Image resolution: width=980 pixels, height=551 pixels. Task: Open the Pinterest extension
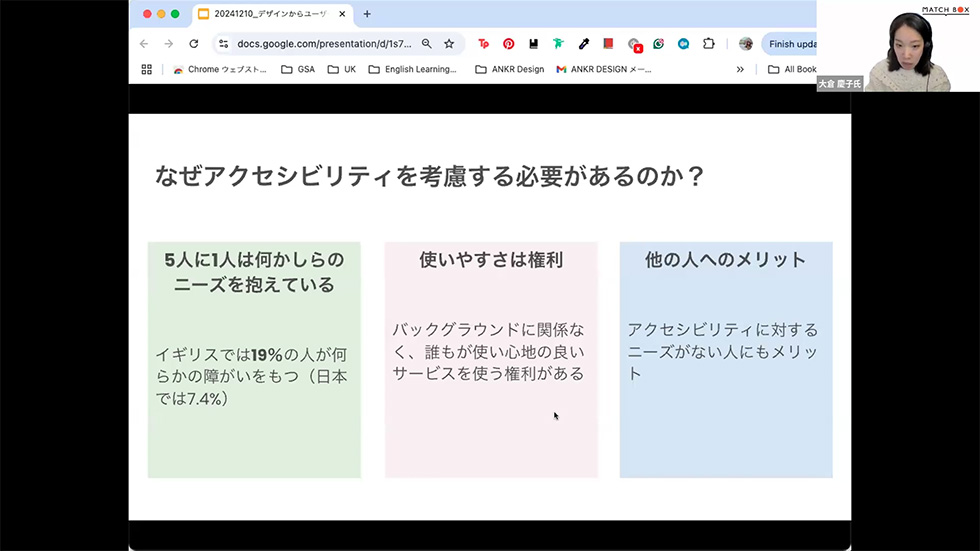(508, 44)
